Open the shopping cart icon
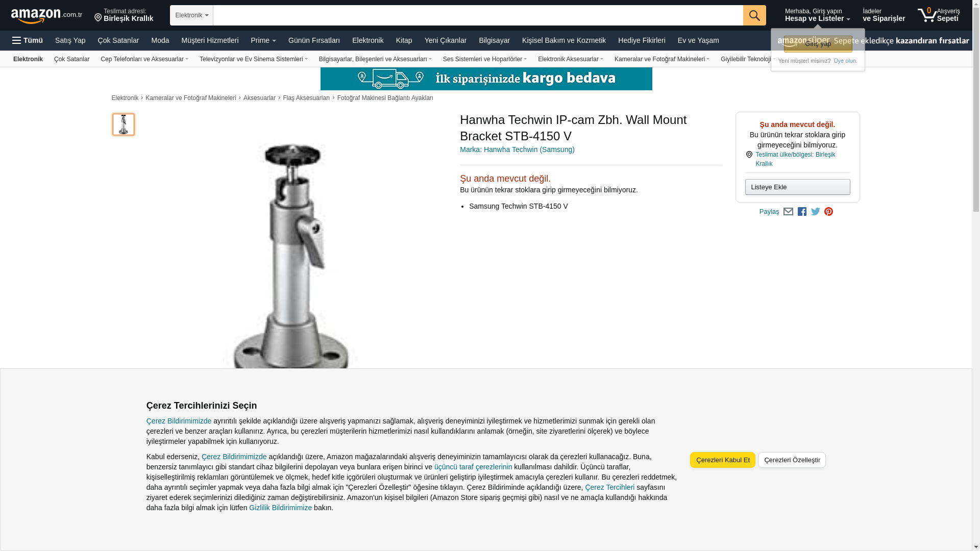The image size is (980, 551). [x=927, y=15]
